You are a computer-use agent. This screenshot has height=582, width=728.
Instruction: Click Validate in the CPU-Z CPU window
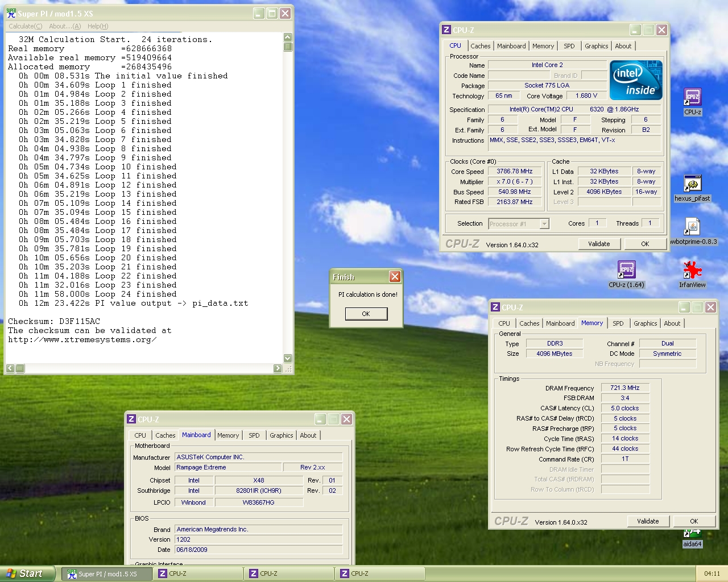(599, 244)
